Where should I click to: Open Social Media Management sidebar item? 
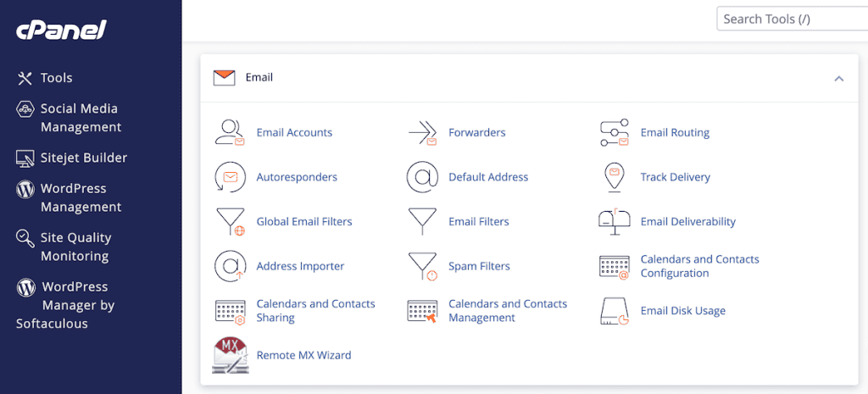coord(81,118)
